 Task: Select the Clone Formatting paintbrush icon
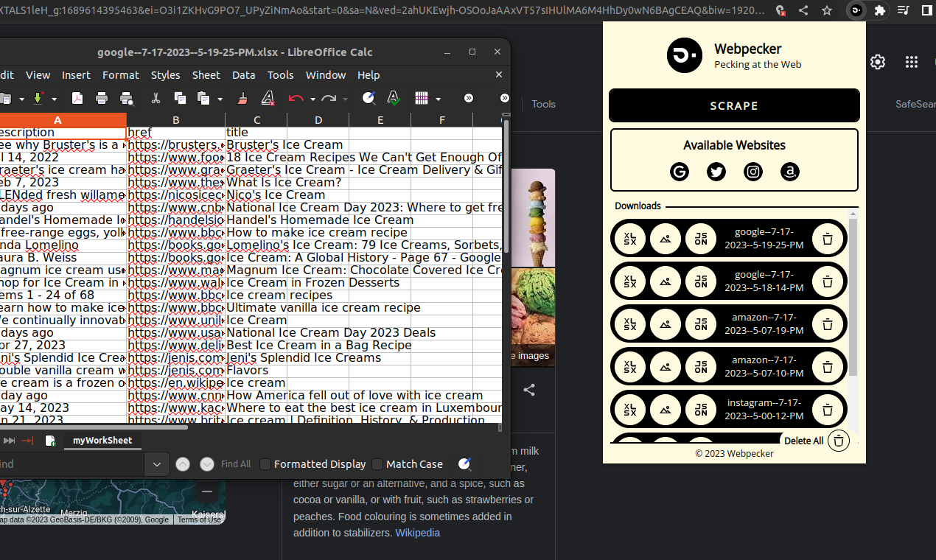coord(243,98)
